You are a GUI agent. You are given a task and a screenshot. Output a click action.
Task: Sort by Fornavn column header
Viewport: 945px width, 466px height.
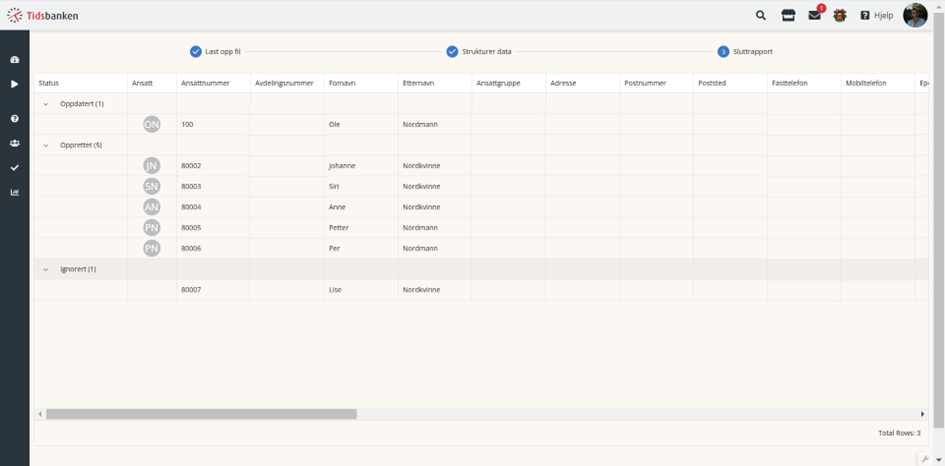point(361,83)
